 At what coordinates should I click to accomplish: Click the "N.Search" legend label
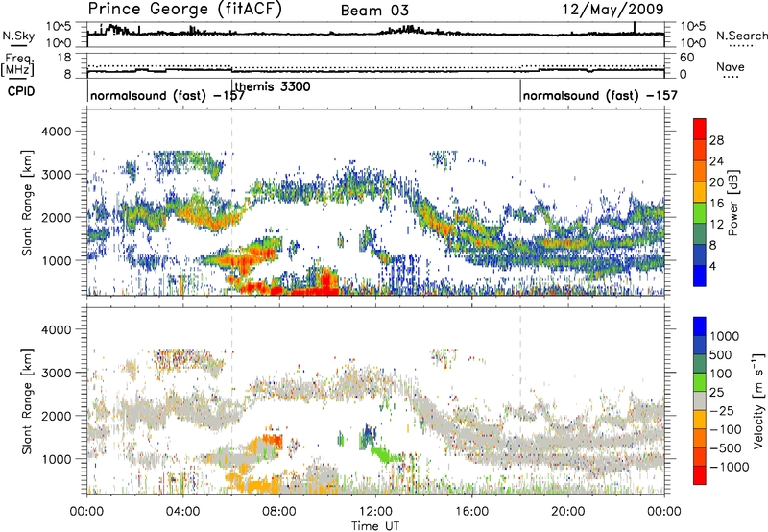click(741, 36)
